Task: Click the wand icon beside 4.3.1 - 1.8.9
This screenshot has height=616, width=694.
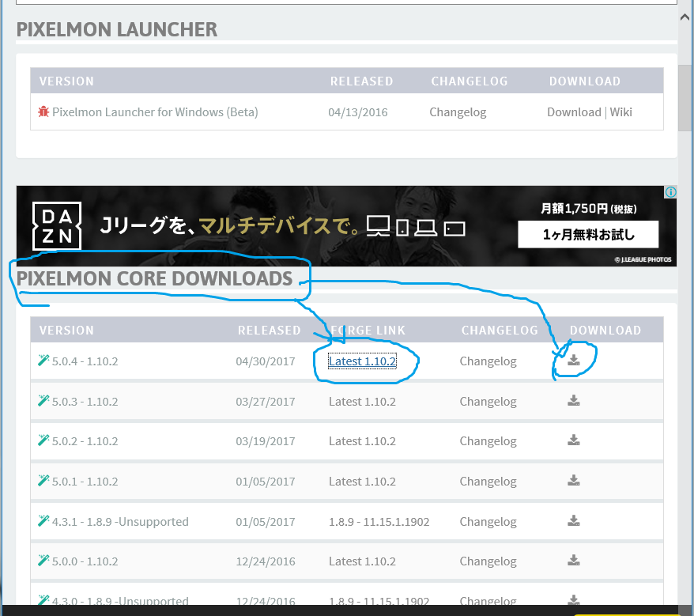Action: [43, 520]
